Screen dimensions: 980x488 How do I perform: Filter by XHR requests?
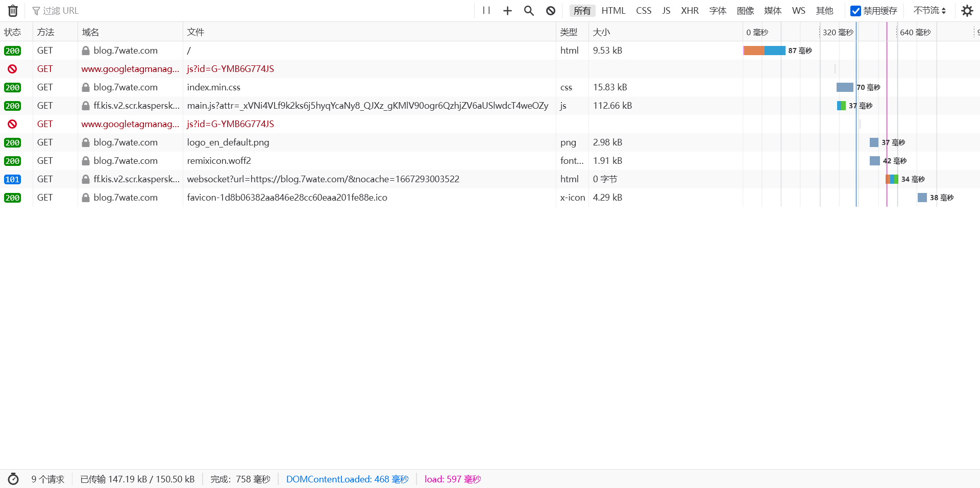[690, 11]
